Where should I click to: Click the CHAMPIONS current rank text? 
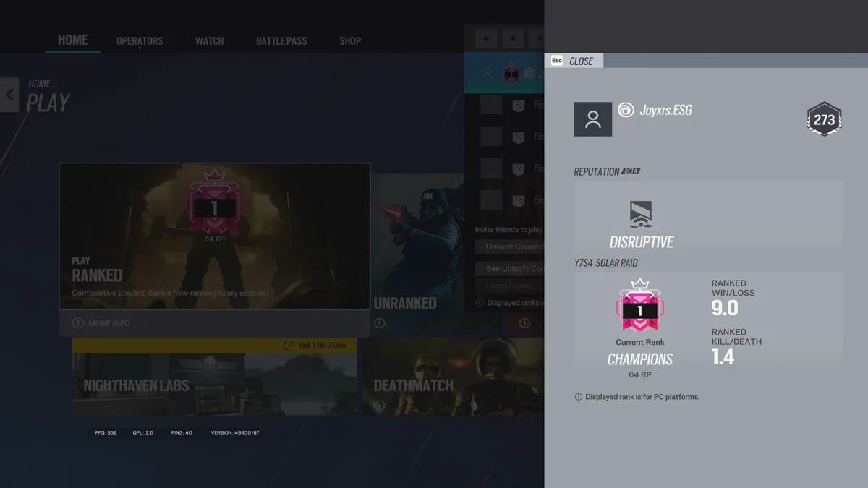(x=640, y=359)
